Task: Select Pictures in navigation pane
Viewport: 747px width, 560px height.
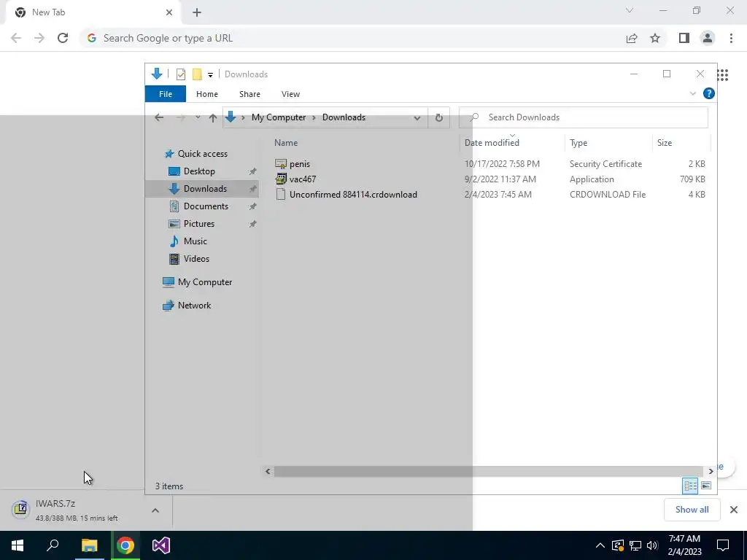Action: [x=199, y=224]
